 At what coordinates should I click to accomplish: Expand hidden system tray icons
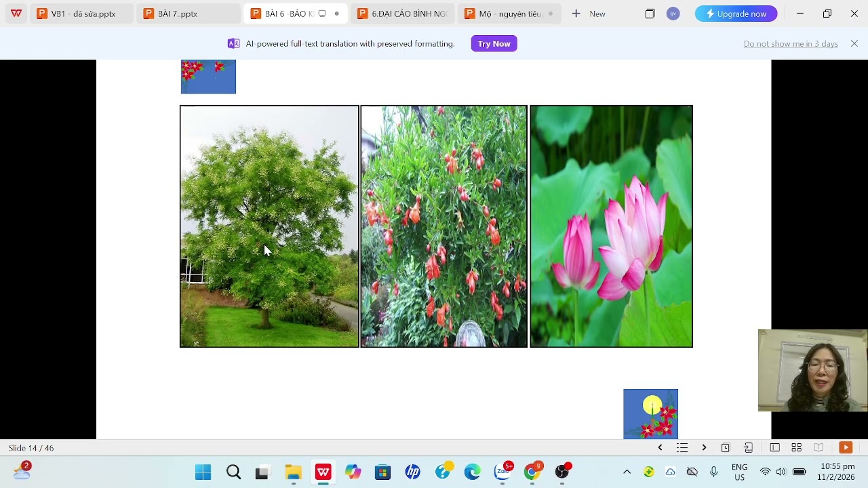pos(627,472)
